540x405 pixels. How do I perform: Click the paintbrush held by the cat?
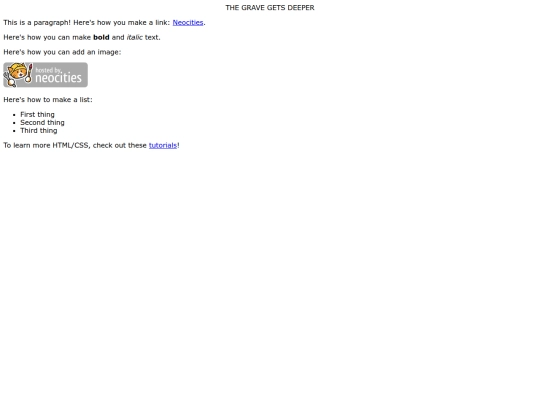click(x=29, y=73)
